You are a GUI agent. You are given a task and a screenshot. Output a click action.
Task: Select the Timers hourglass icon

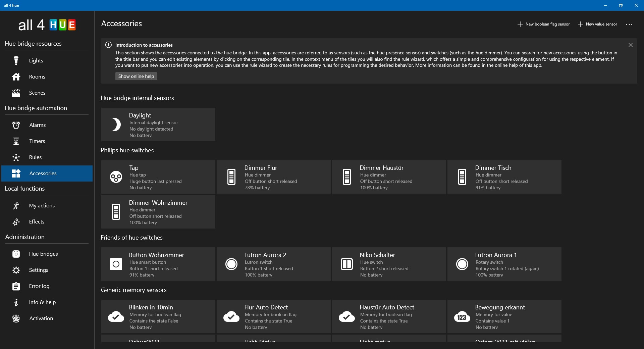(16, 141)
